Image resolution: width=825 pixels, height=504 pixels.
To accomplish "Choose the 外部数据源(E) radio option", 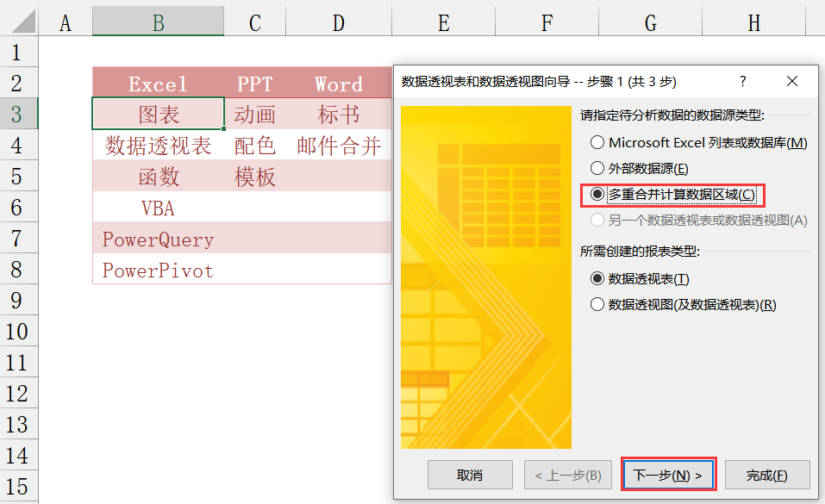I will coord(640,168).
